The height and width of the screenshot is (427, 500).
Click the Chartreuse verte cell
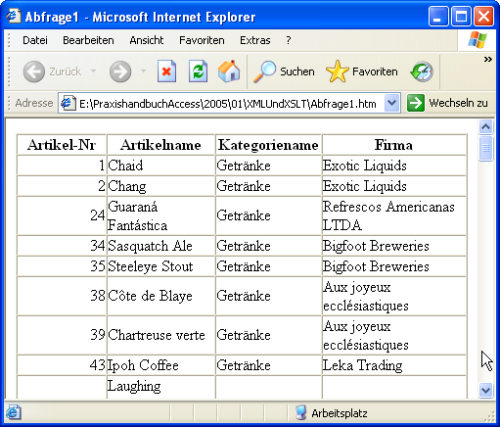pyautogui.click(x=161, y=335)
